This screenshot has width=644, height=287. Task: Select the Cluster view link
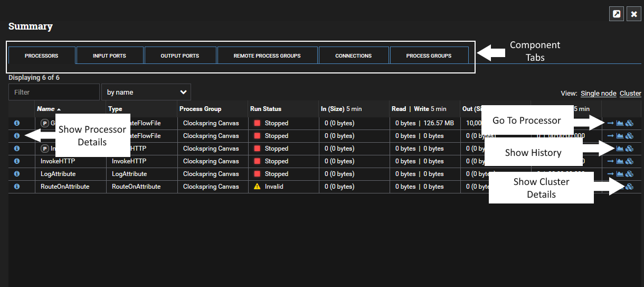point(630,93)
